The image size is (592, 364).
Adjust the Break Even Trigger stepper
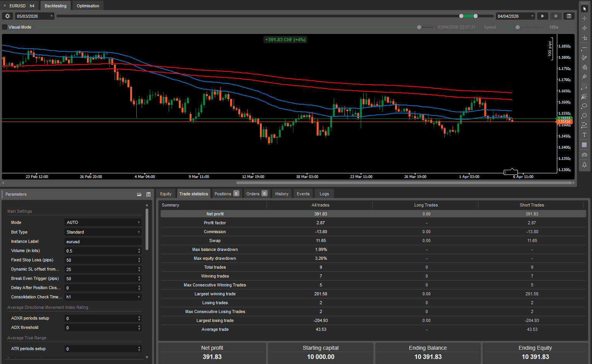point(139,279)
